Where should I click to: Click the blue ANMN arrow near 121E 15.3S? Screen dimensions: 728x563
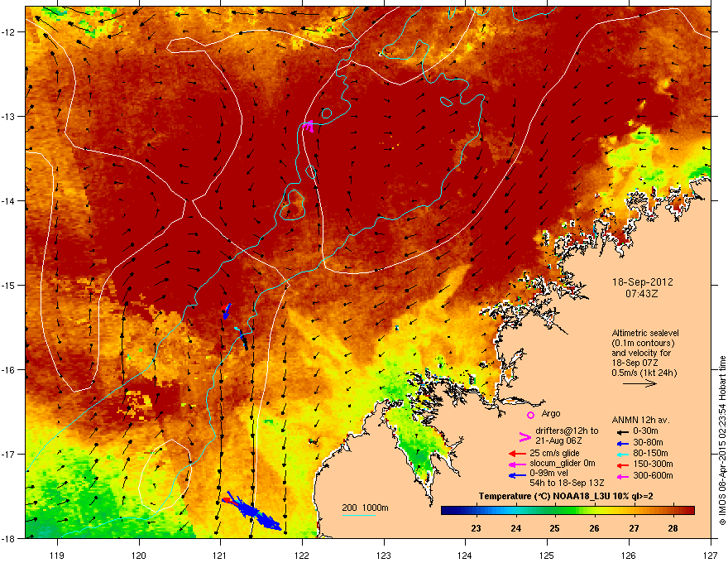pos(226,311)
